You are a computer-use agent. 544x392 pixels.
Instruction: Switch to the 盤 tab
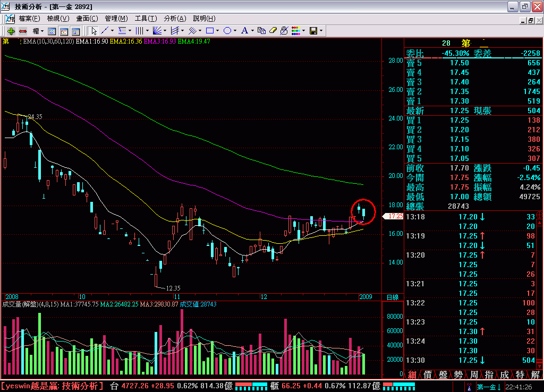443,374
